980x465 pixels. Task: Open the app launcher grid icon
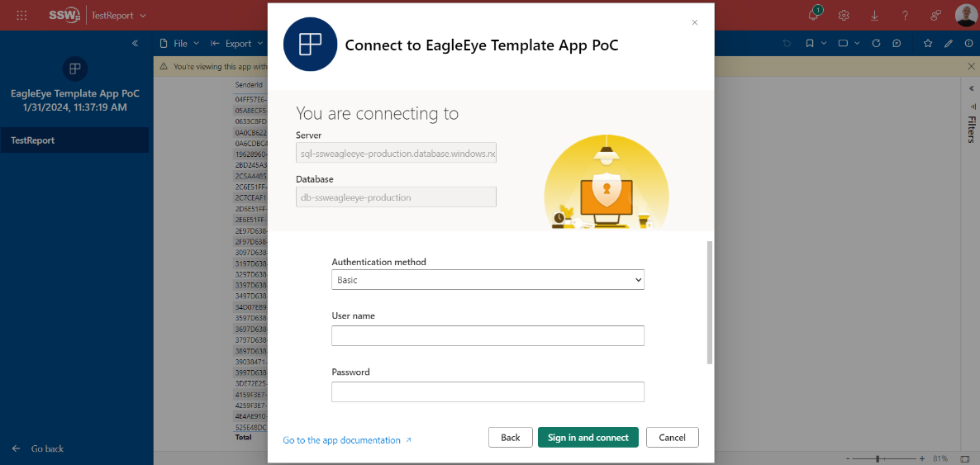pos(21,16)
